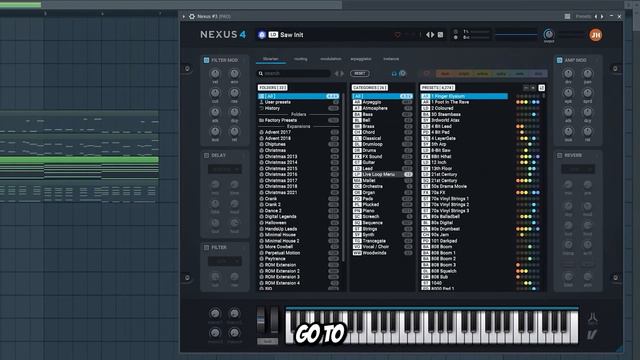
Task: Click the Amp Mod drv knob
Action: click(568, 73)
